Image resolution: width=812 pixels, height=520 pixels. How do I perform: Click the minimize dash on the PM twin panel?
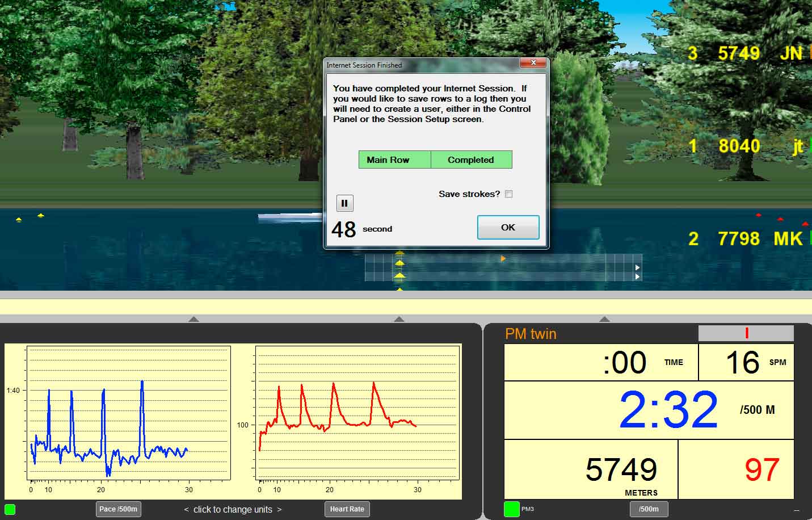pos(796,510)
